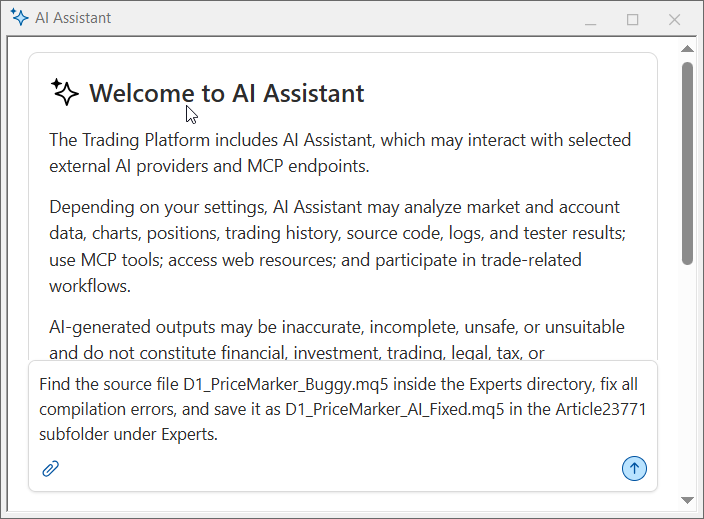Click the 'subfolder under Experts.' prompt line
704x519 pixels.
click(128, 434)
